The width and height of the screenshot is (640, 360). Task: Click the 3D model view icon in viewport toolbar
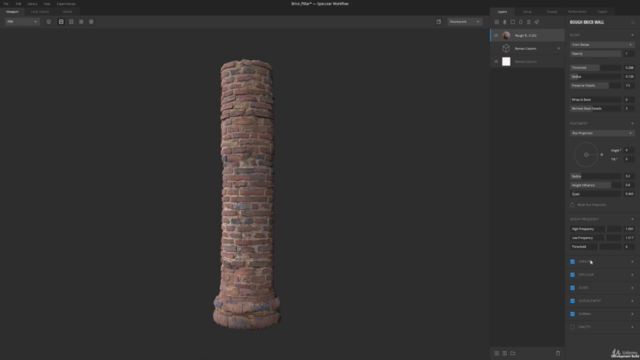coord(49,22)
